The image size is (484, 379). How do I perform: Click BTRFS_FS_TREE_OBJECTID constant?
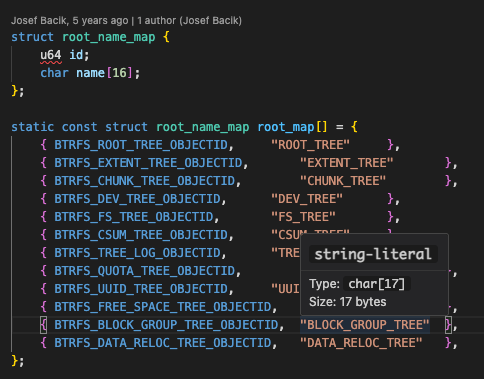[x=134, y=217]
